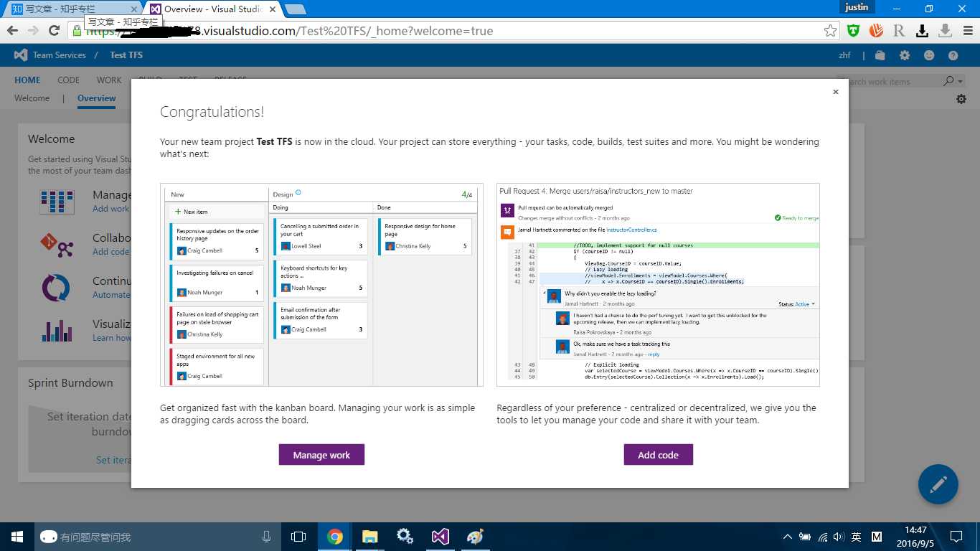
Task: Open the settings gear in header
Action: click(x=905, y=55)
